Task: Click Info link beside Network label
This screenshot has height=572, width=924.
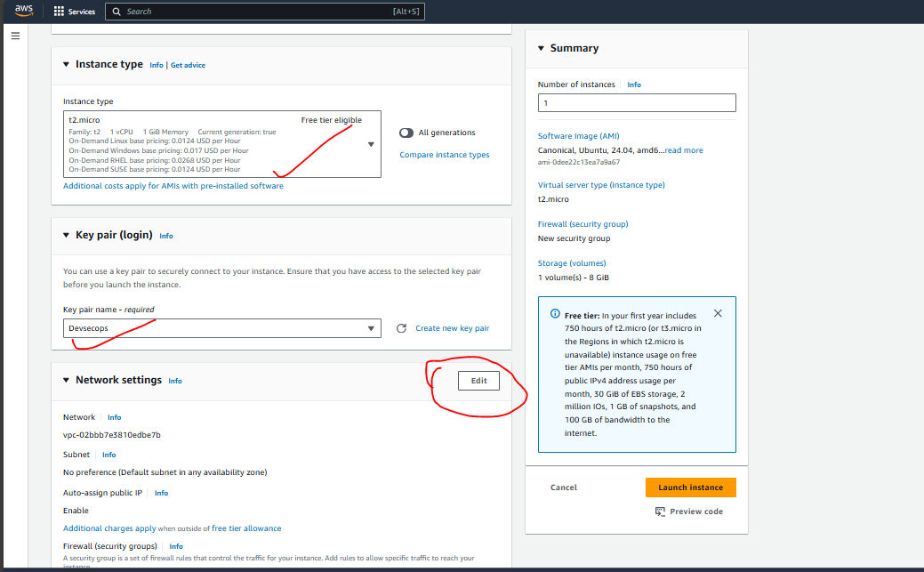Action: pyautogui.click(x=115, y=417)
